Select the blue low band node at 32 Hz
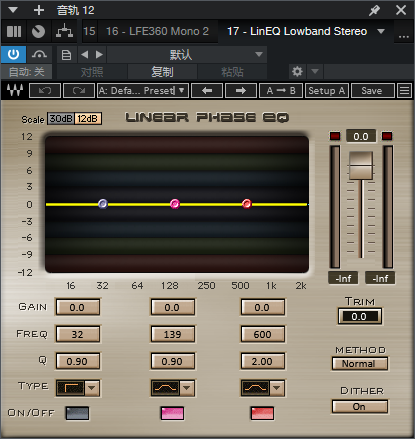This screenshot has width=415, height=439. coord(103,204)
